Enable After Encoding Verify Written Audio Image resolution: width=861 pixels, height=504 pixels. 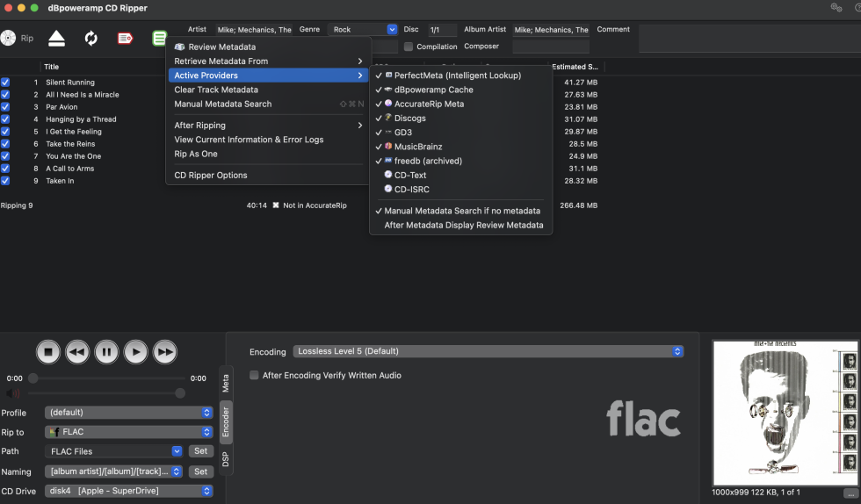coord(254,376)
